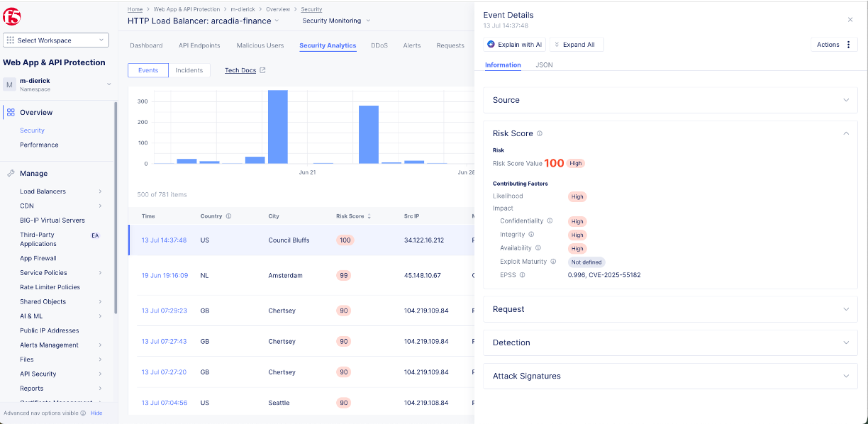Image resolution: width=868 pixels, height=424 pixels.
Task: Open the Alerts tab
Action: click(x=412, y=45)
